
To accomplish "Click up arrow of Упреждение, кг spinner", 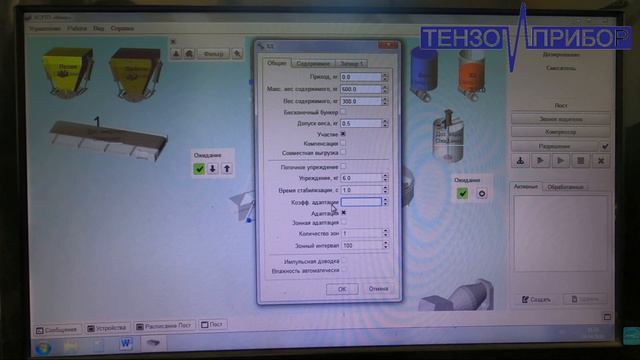I will (385, 176).
